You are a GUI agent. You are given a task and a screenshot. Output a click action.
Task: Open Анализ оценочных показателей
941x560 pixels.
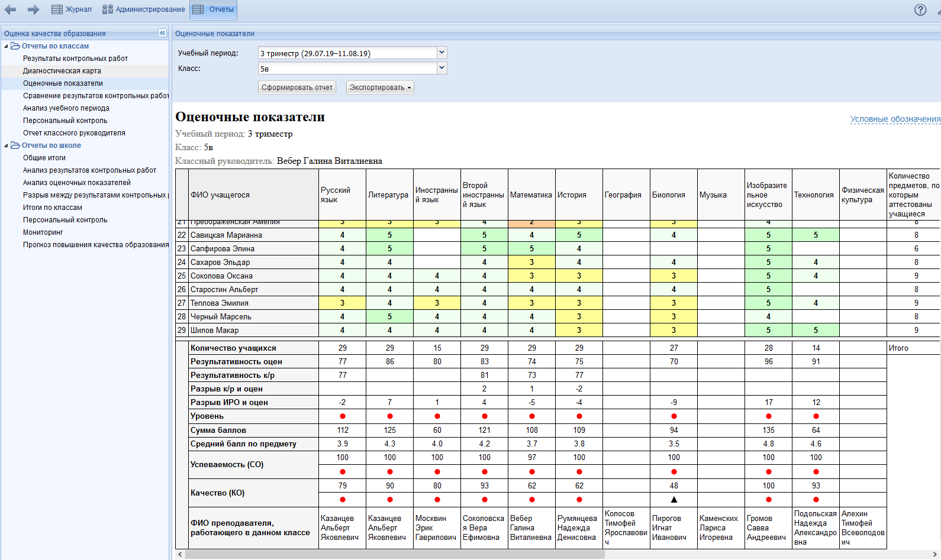click(x=77, y=183)
